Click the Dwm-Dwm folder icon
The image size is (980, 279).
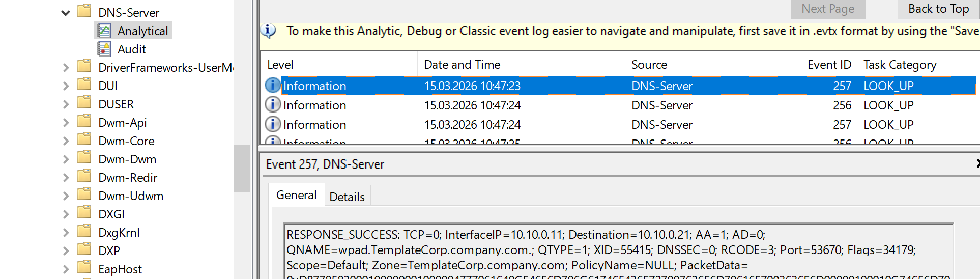pyautogui.click(x=84, y=158)
